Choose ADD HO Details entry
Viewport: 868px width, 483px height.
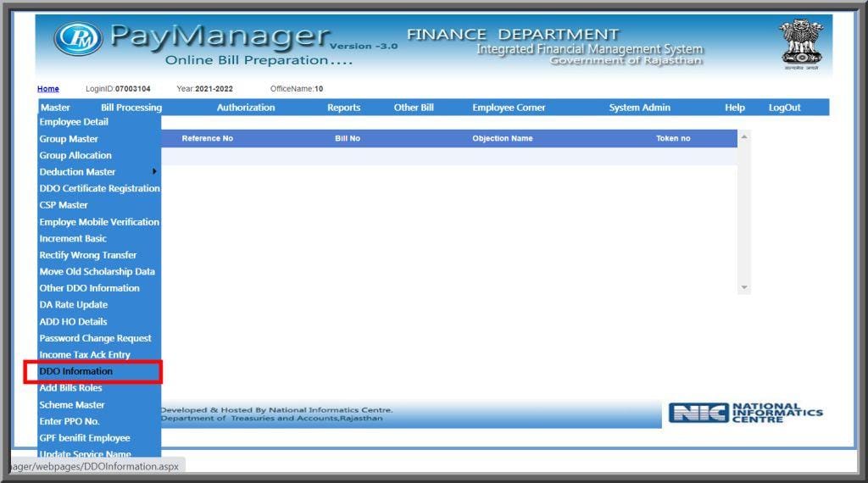tap(73, 321)
